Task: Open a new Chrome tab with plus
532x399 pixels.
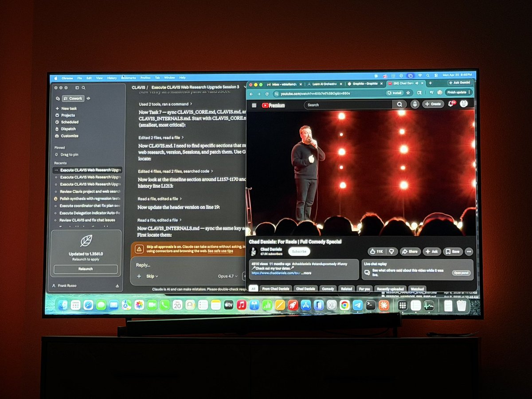Action: pyautogui.click(x=430, y=83)
